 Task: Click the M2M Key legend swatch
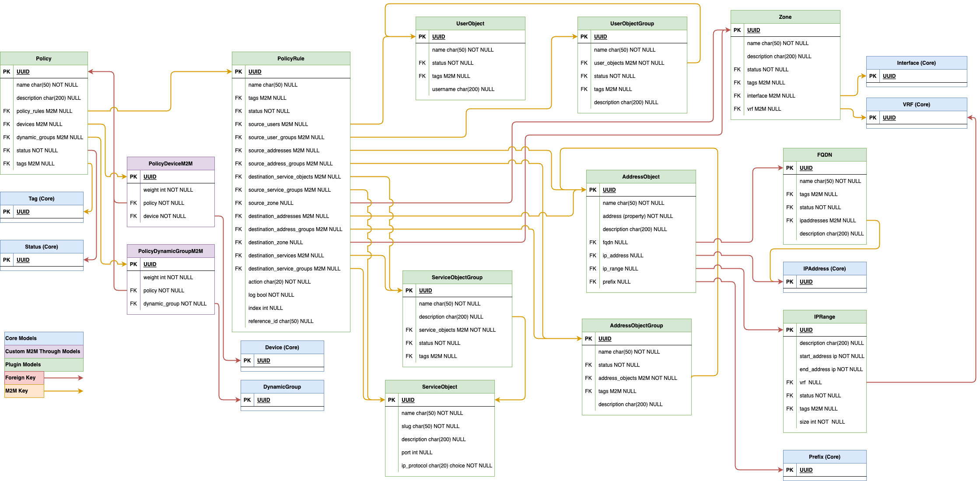pyautogui.click(x=24, y=391)
